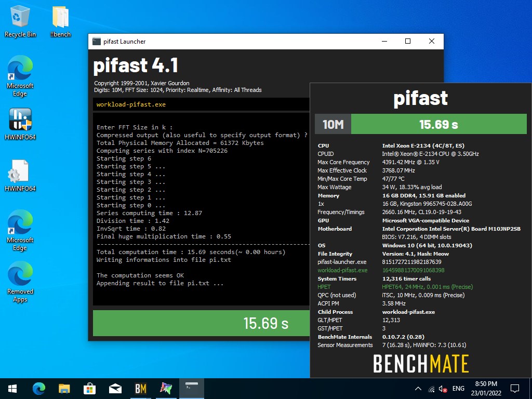Click the Max Effective Clock 3768.07 MHz value
This screenshot has height=399, width=532.
coord(398,170)
